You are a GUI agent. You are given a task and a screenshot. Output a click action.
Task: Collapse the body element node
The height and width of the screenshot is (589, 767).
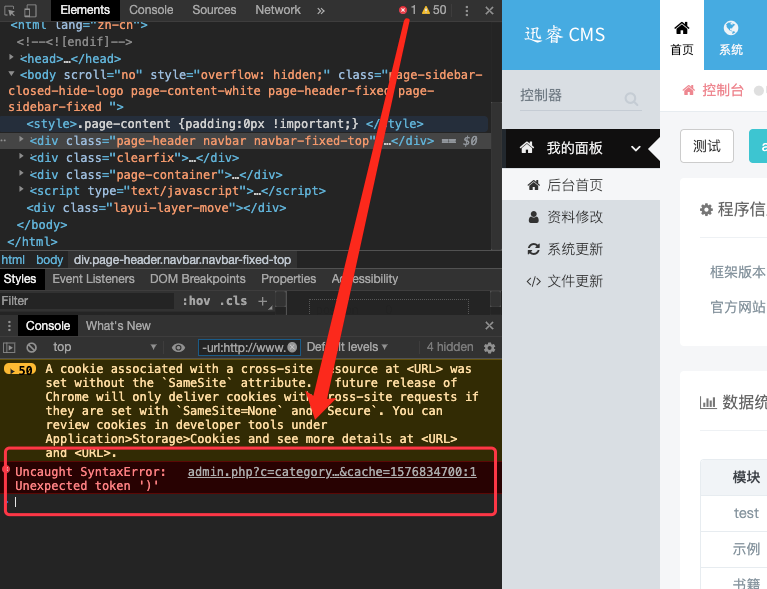coord(11,74)
